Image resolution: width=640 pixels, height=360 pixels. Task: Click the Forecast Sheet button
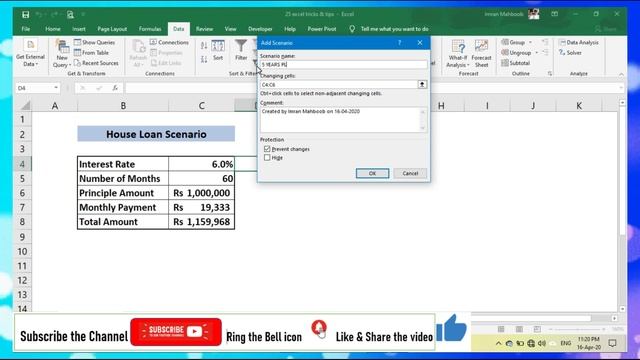click(481, 53)
